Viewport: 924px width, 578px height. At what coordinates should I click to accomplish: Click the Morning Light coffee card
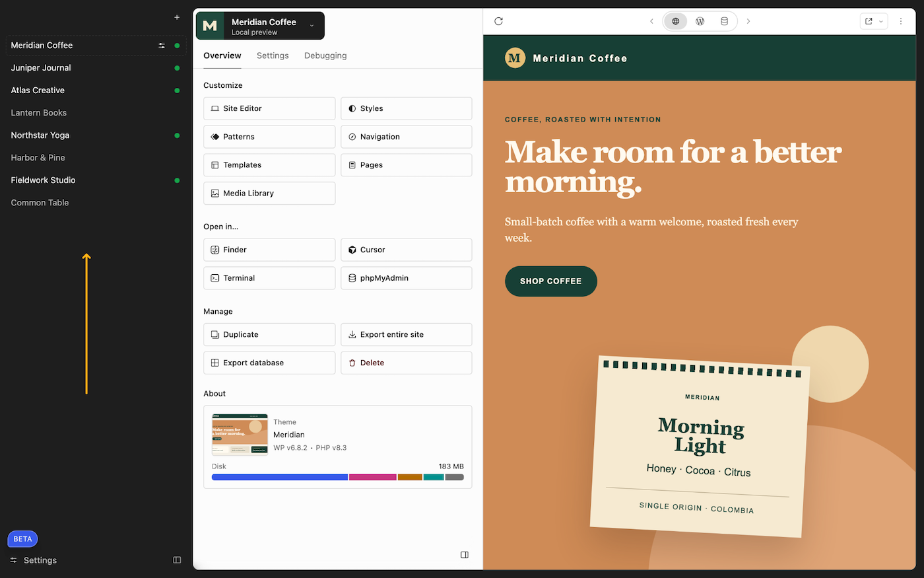point(700,447)
